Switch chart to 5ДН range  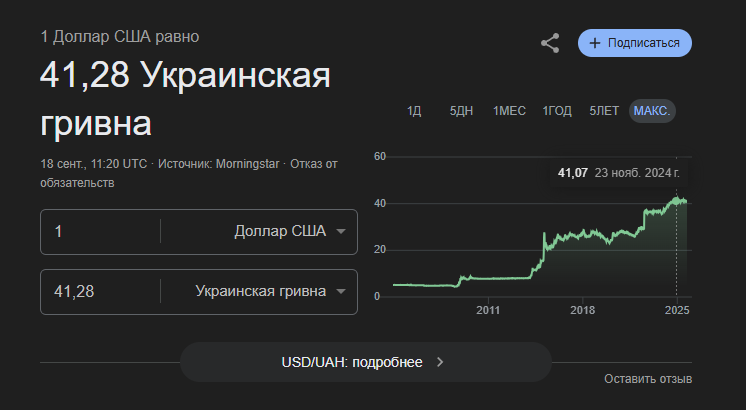(461, 111)
